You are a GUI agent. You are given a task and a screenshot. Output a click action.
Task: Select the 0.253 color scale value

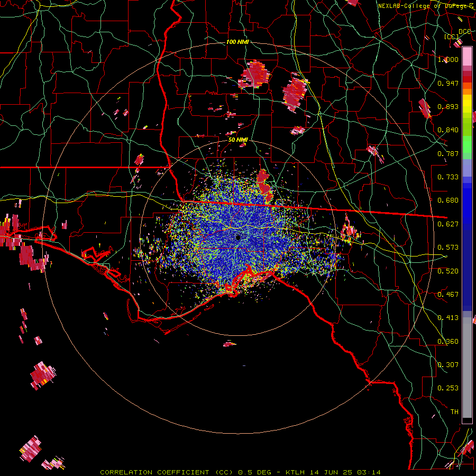[x=448, y=388]
